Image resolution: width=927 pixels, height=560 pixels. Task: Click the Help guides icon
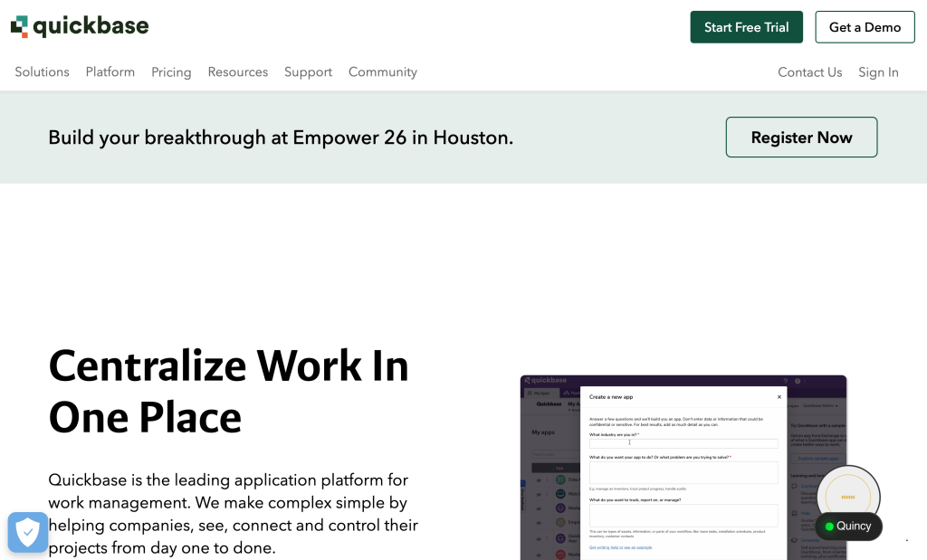tap(793, 513)
